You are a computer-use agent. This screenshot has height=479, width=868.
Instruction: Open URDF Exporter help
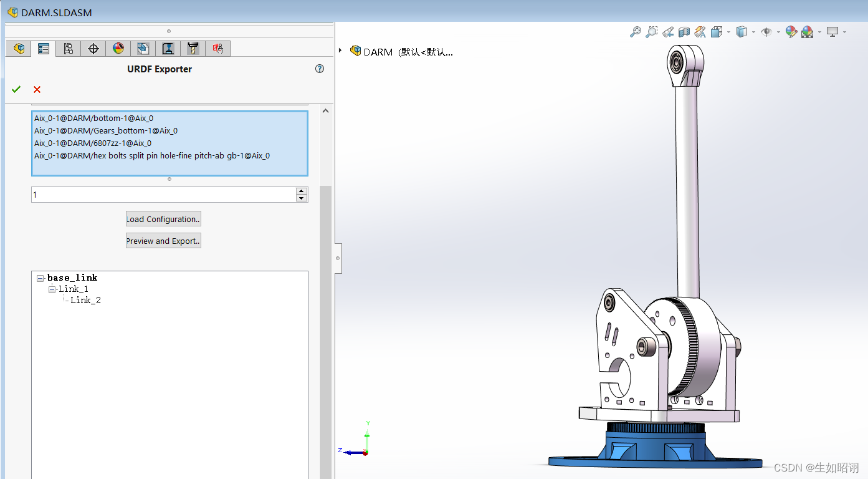pos(320,69)
